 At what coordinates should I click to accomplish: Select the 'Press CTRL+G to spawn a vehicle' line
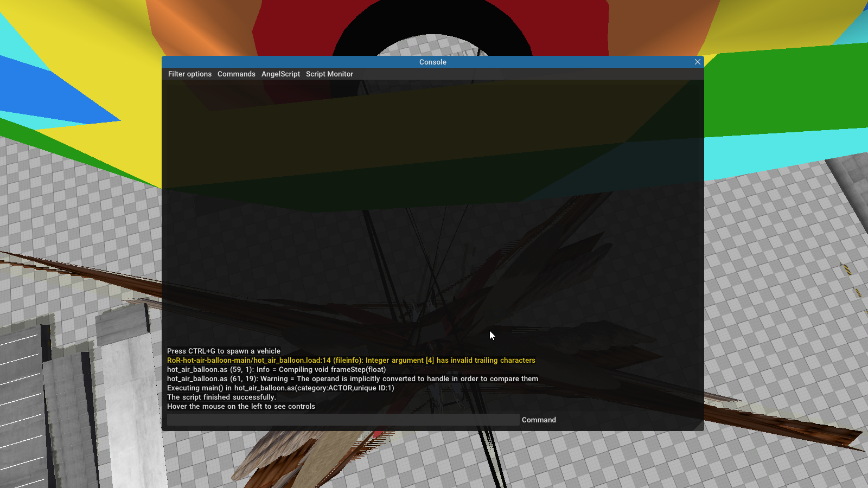224,351
